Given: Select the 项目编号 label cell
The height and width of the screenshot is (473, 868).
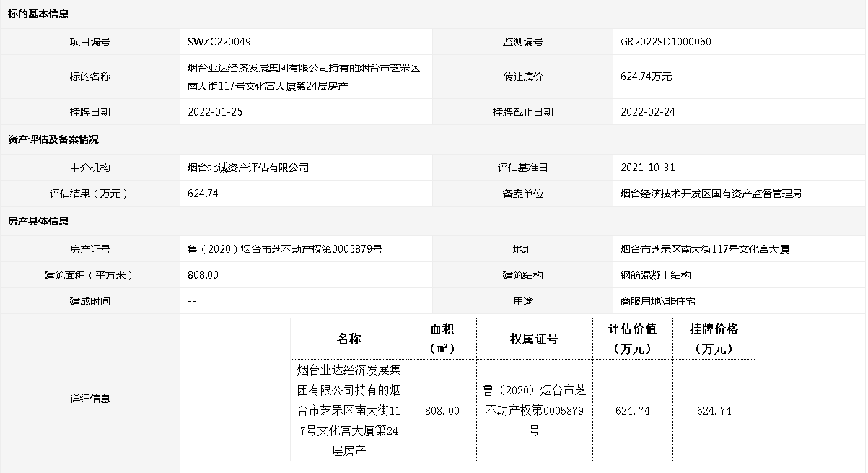Looking at the screenshot, I should [90, 42].
